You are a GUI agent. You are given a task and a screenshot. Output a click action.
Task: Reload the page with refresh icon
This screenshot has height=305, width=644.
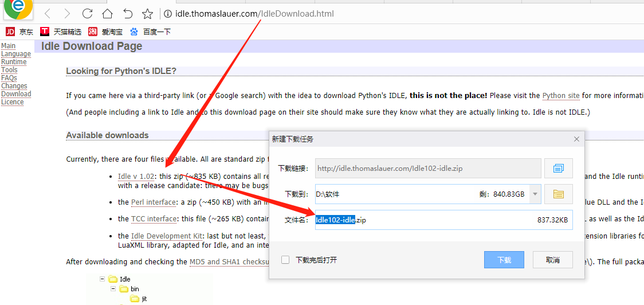click(87, 14)
